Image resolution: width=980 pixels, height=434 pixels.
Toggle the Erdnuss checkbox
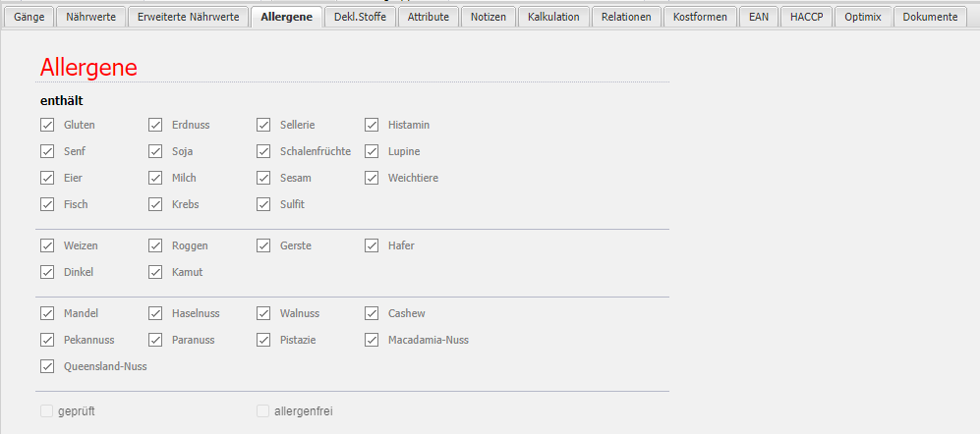(x=155, y=125)
